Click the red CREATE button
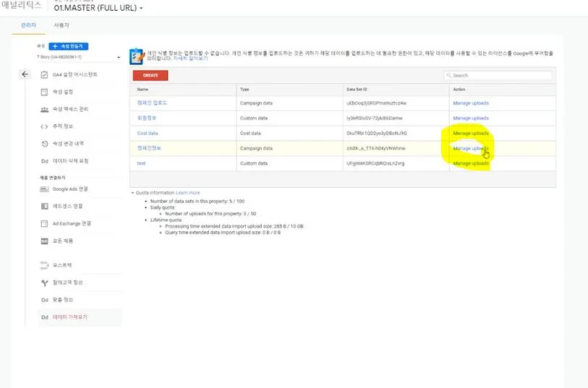 [150, 75]
